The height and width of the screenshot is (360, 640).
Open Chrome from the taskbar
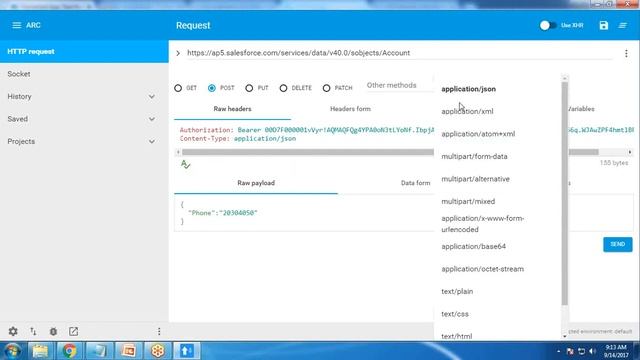click(69, 351)
